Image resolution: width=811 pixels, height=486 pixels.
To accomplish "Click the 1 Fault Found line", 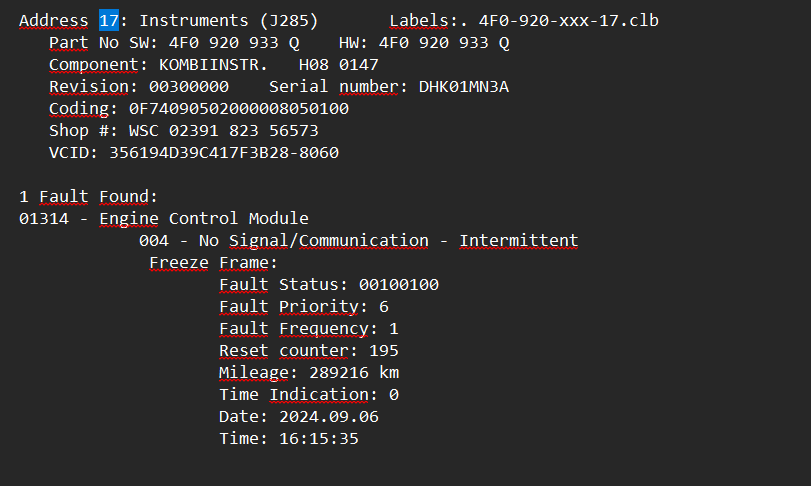I will coord(88,196).
